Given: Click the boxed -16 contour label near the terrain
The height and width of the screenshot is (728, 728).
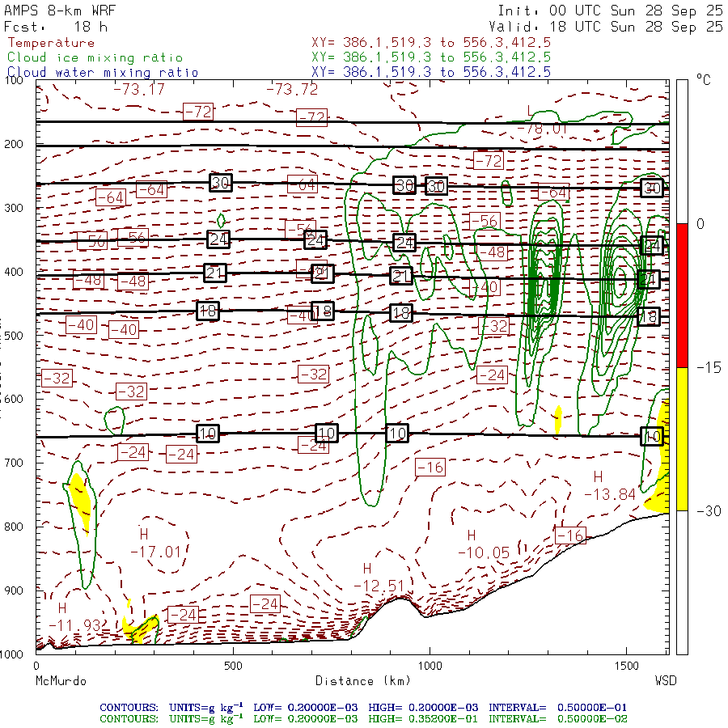Looking at the screenshot, I should tap(570, 535).
